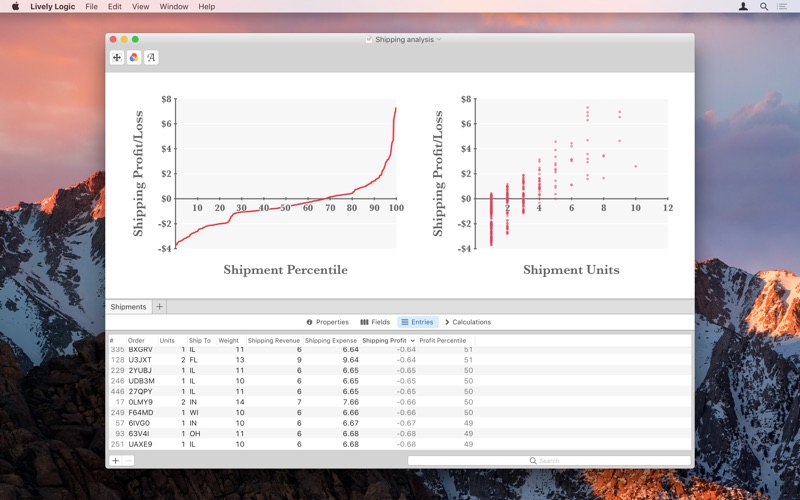Click weight value 14 cell

240,402
